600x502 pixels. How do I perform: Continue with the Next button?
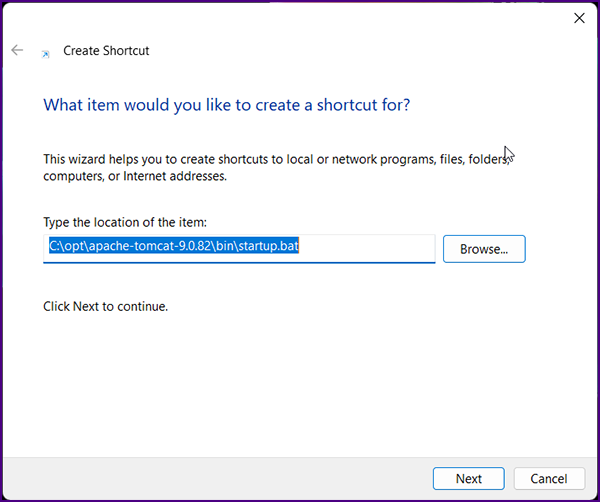coord(469,478)
